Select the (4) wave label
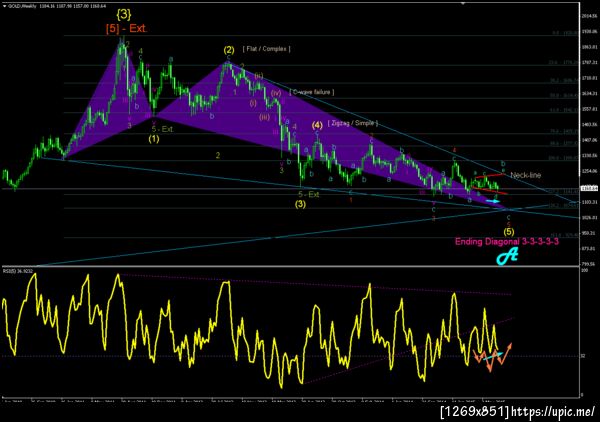The image size is (600, 422). pos(317,125)
